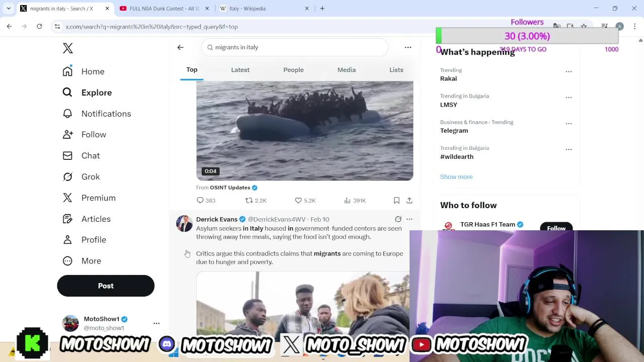This screenshot has width=644, height=362.
Task: Open more options on Derrick Evans post
Action: tap(410, 219)
